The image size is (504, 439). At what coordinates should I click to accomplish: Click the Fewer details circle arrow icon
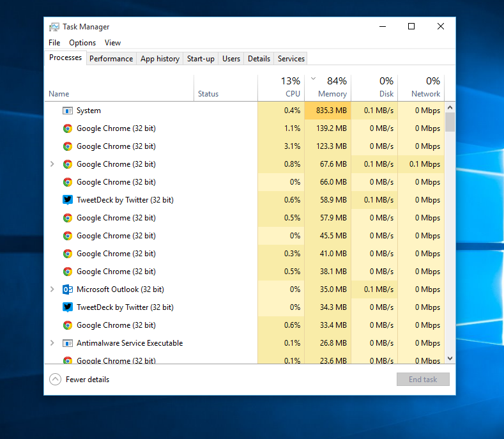[55, 380]
